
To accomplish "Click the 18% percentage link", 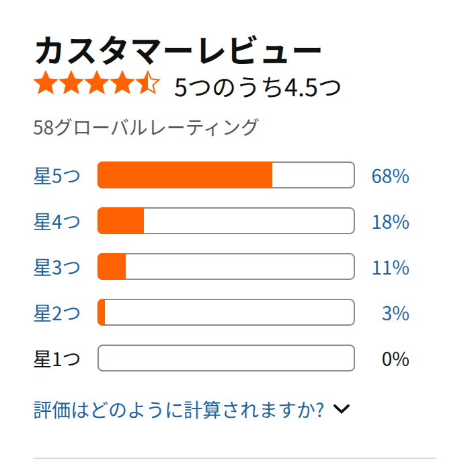I will click(x=391, y=222).
